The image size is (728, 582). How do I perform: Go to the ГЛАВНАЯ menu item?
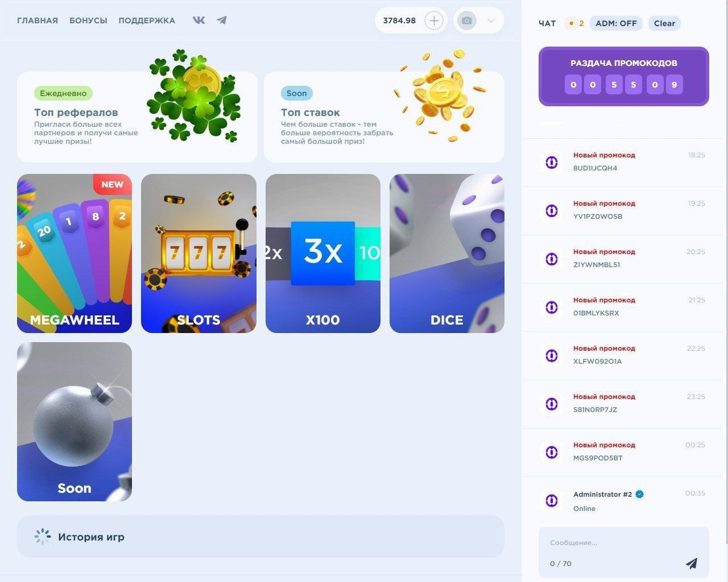[x=38, y=20]
